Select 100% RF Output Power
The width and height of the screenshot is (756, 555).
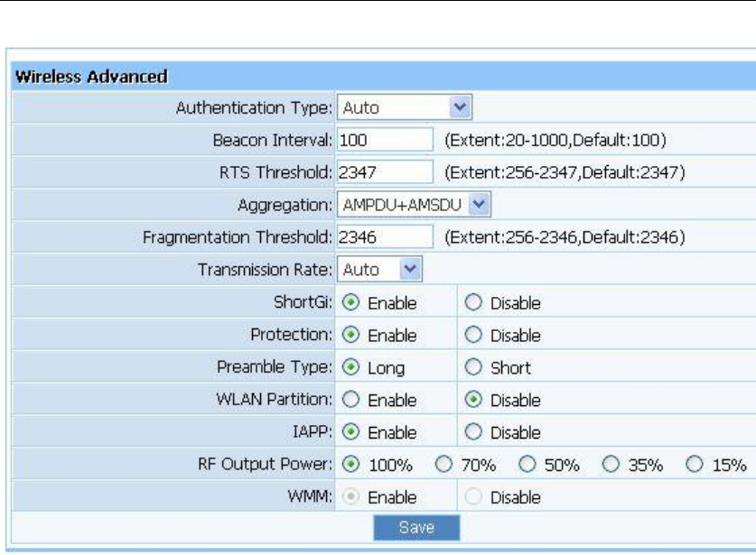(350, 465)
